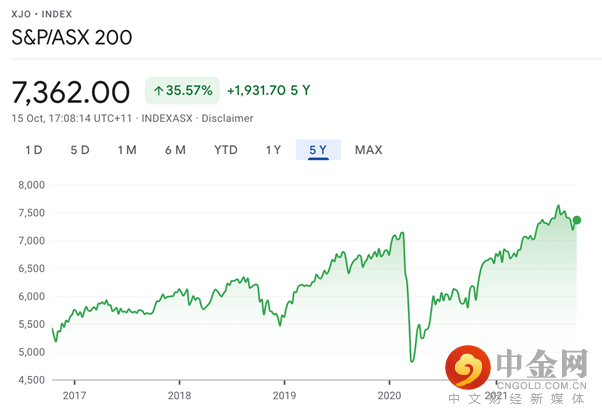Open the 6M chart view
The height and width of the screenshot is (417, 602).
[x=175, y=150]
